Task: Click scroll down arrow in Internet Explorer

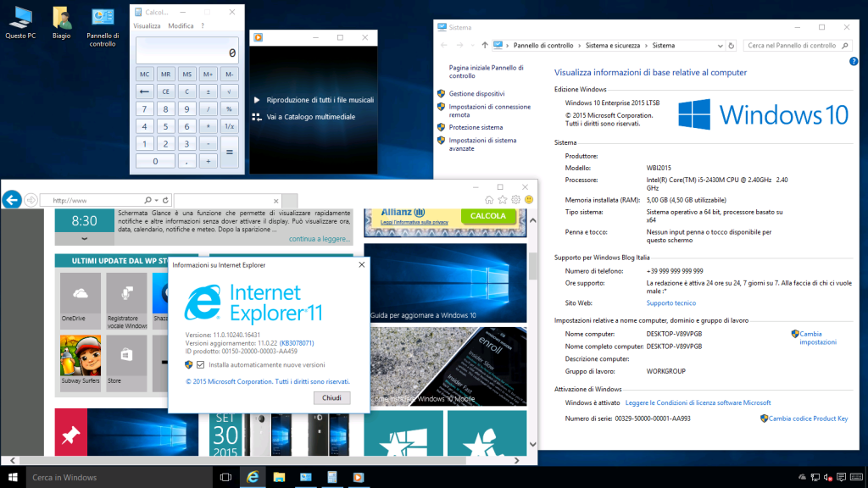Action: [532, 444]
